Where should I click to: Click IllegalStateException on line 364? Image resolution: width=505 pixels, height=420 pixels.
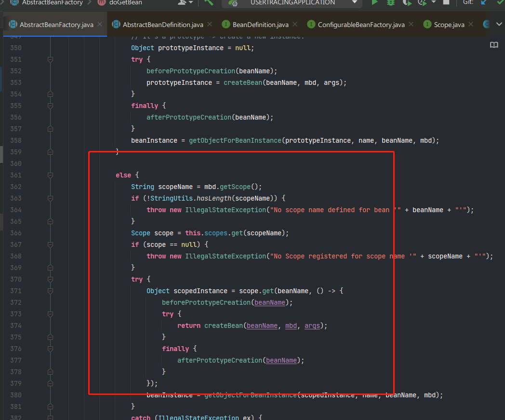pyautogui.click(x=226, y=210)
